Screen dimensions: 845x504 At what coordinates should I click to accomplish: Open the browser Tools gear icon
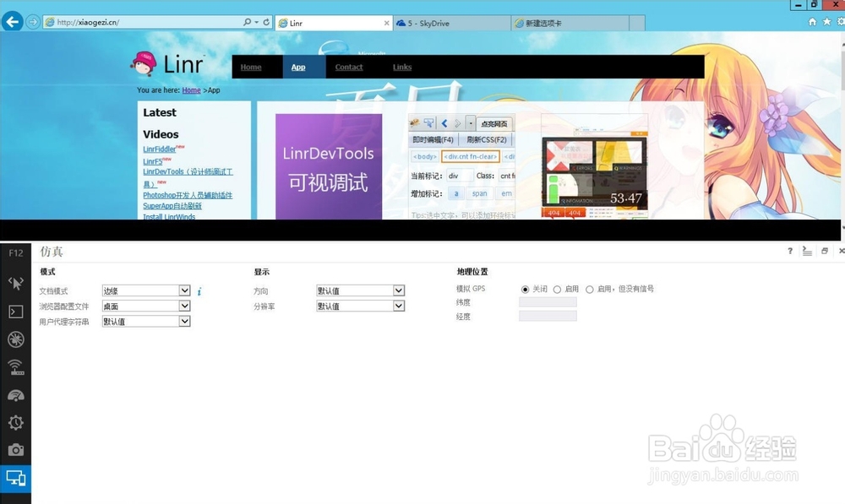click(x=841, y=22)
